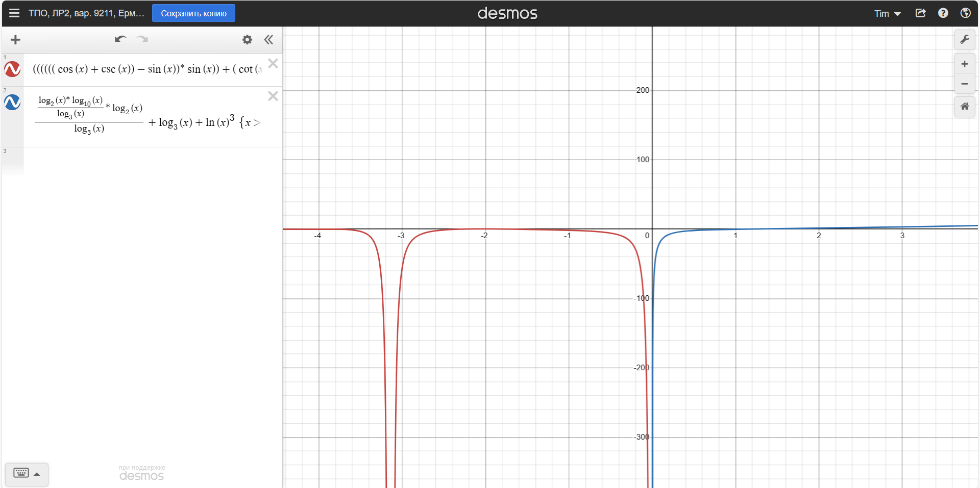Zoom in on the graph

(x=965, y=64)
